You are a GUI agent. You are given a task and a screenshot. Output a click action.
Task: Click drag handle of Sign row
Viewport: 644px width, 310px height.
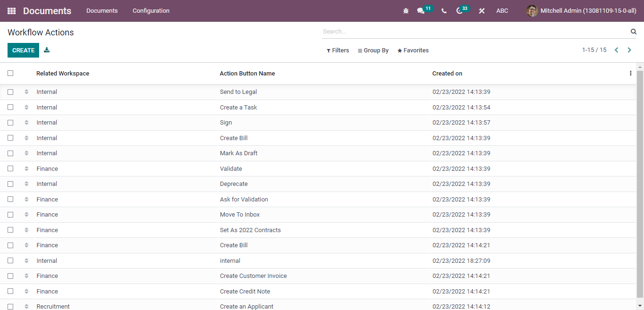tap(26, 123)
